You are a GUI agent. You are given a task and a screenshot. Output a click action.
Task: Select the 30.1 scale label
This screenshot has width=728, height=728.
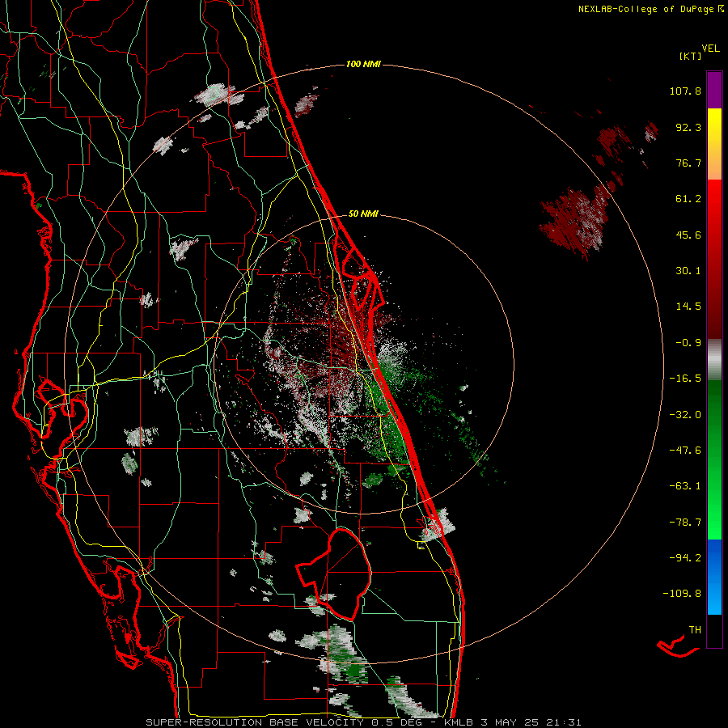coord(688,271)
